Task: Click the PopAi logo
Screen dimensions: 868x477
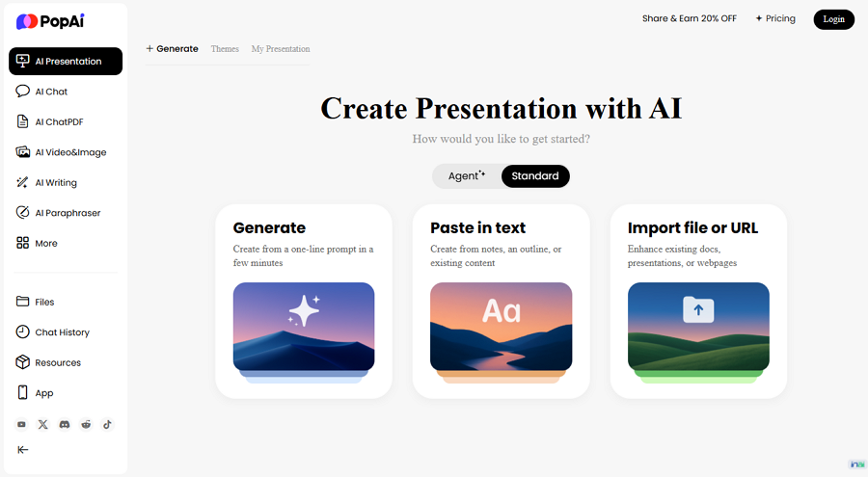Action: 50,21
